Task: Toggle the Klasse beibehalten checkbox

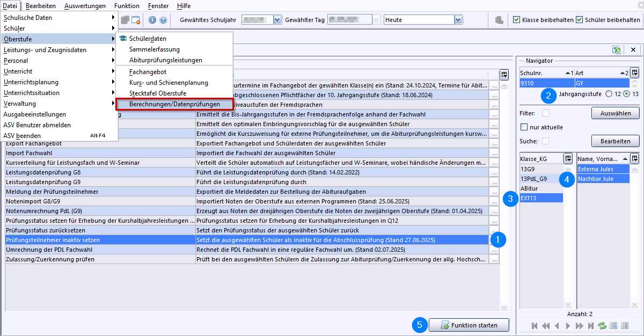Action: click(x=516, y=20)
